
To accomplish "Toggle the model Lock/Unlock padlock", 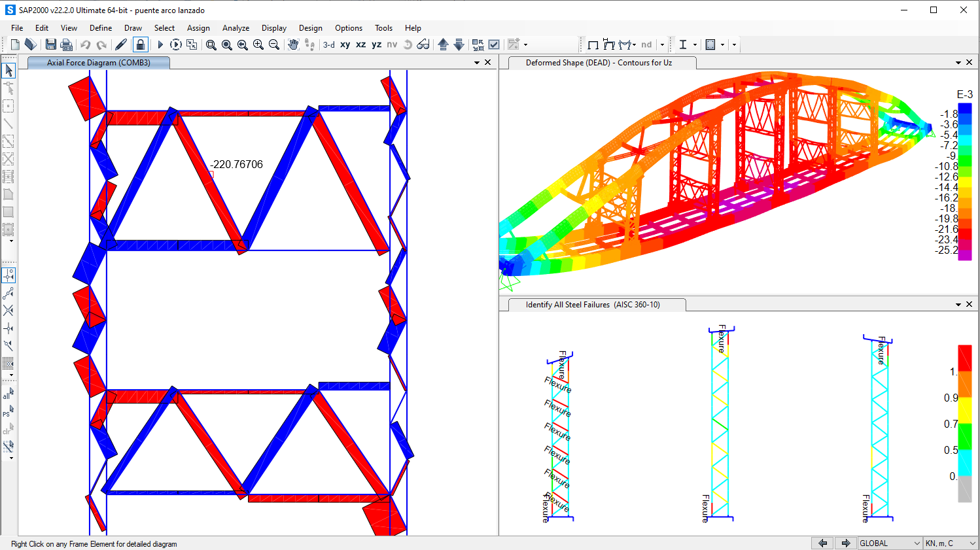I will [140, 44].
